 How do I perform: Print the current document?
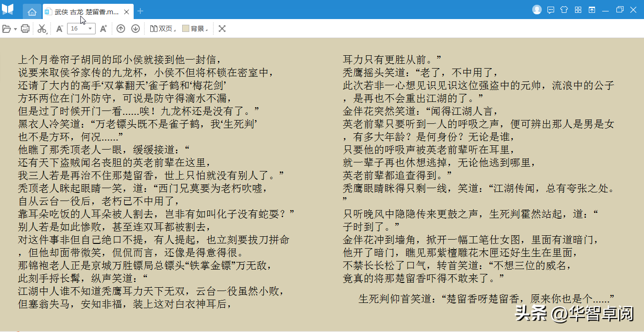coord(25,29)
